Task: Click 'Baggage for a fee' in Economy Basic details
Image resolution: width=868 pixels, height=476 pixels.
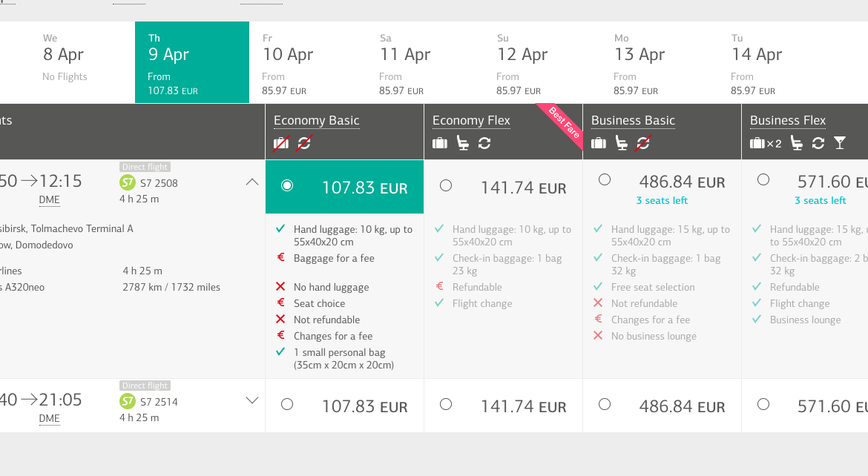Action: (334, 259)
